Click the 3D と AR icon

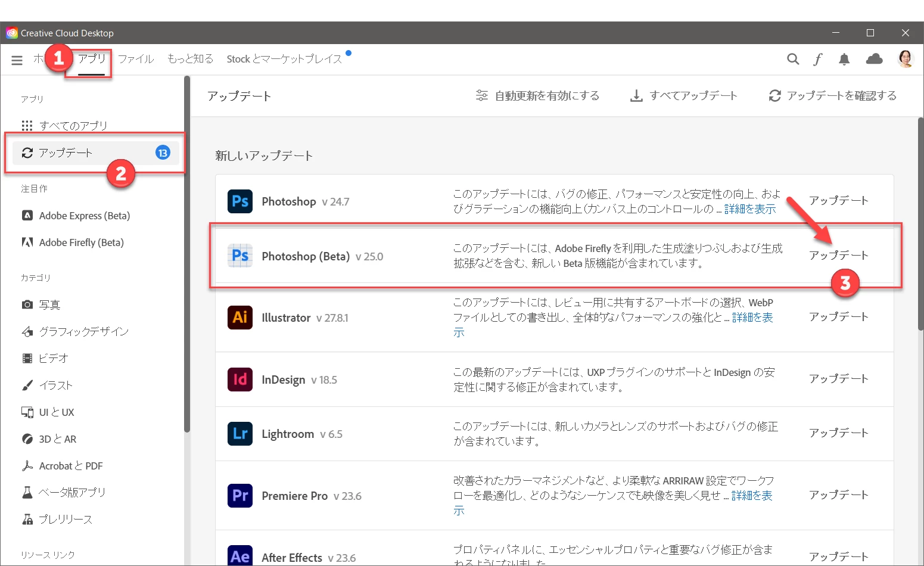click(27, 439)
